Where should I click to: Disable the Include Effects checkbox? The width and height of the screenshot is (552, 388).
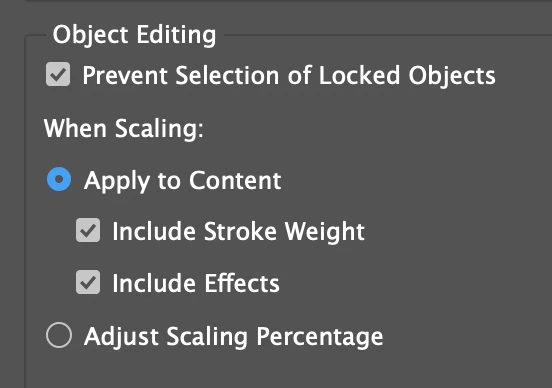pyautogui.click(x=88, y=282)
